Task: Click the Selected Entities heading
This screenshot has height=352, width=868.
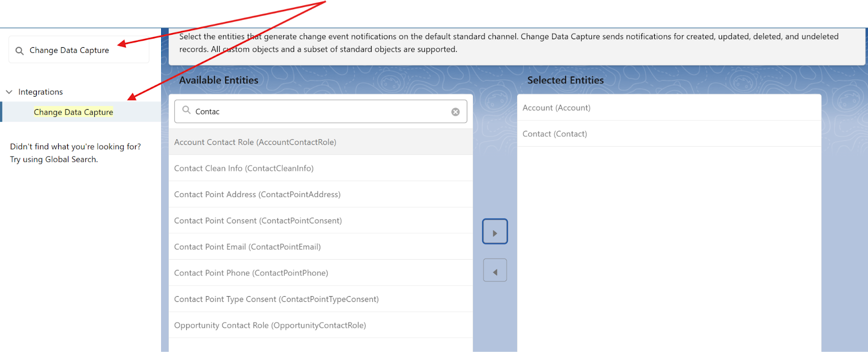Action: pyautogui.click(x=565, y=80)
